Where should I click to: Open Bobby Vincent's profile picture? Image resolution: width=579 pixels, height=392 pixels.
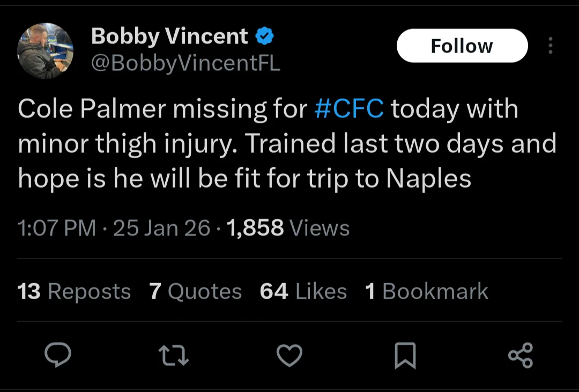click(x=46, y=51)
